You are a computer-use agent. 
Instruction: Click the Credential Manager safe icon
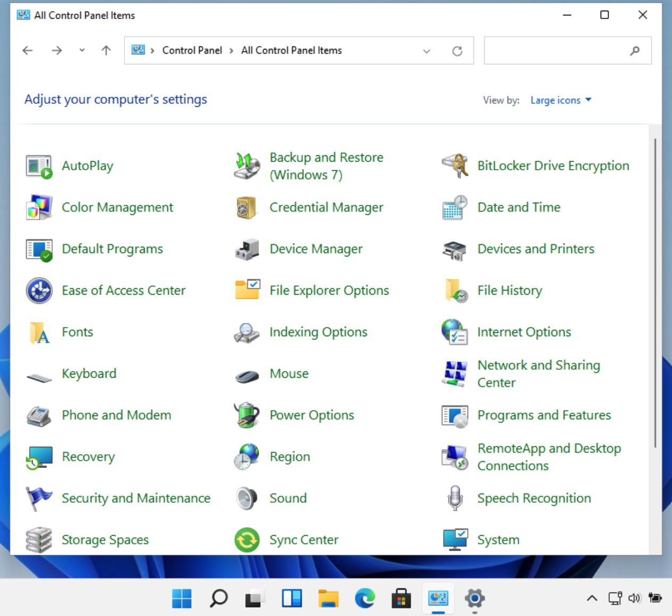(247, 208)
